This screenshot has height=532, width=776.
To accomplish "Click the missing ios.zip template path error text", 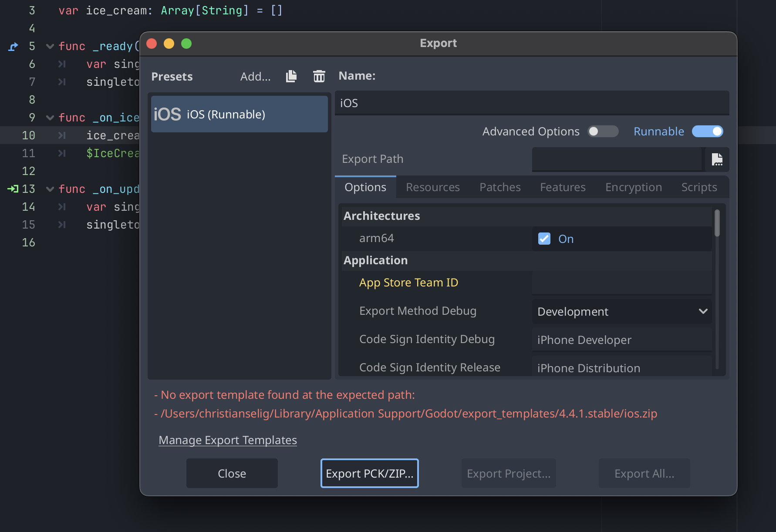I will tap(406, 414).
